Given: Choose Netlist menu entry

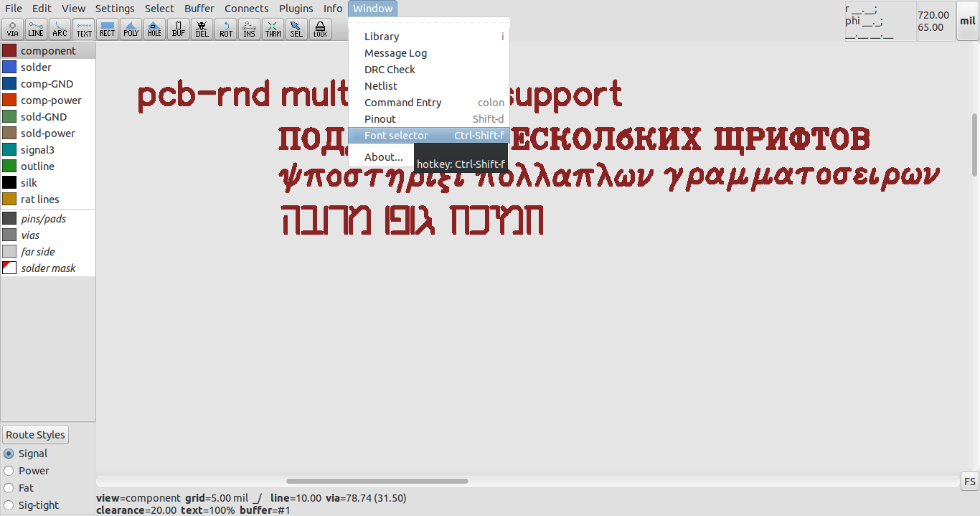Looking at the screenshot, I should [429, 86].
